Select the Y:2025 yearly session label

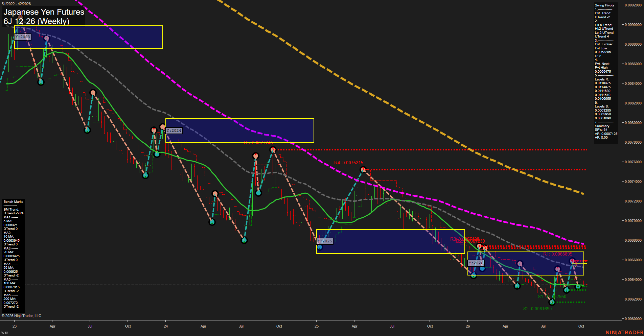pyautogui.click(x=325, y=241)
